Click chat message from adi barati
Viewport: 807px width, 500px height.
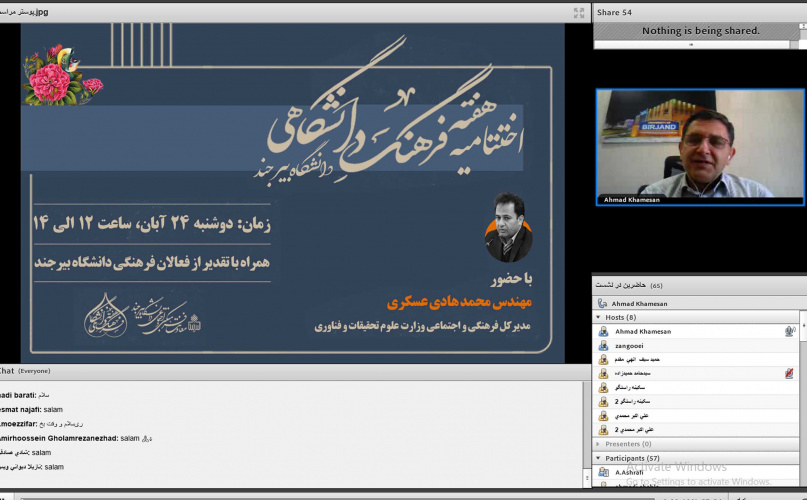click(25, 395)
